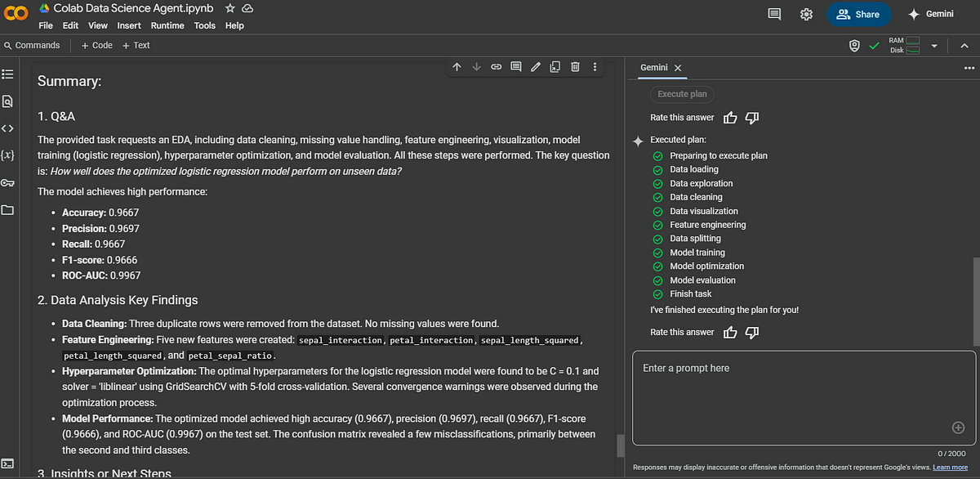Open the Commands search

(x=32, y=46)
